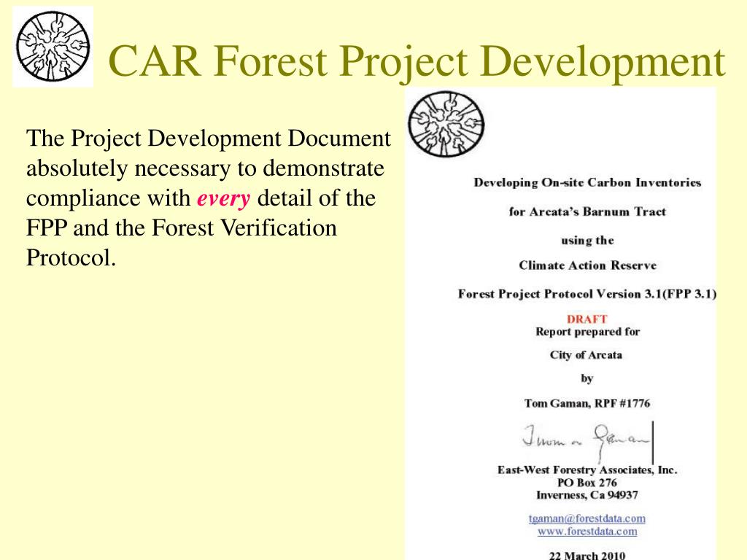Click the tree logo on the report cover
Viewport: 747px width, 560px height.
(446, 124)
